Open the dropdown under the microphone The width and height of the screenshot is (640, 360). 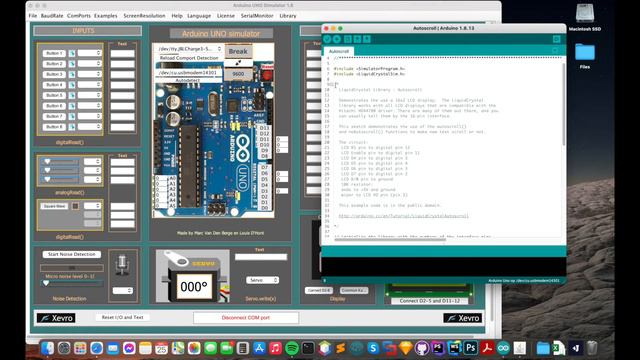pos(122,291)
